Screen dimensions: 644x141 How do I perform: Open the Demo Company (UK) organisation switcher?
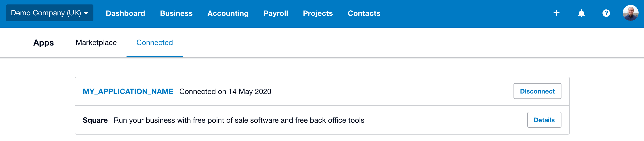pos(49,13)
